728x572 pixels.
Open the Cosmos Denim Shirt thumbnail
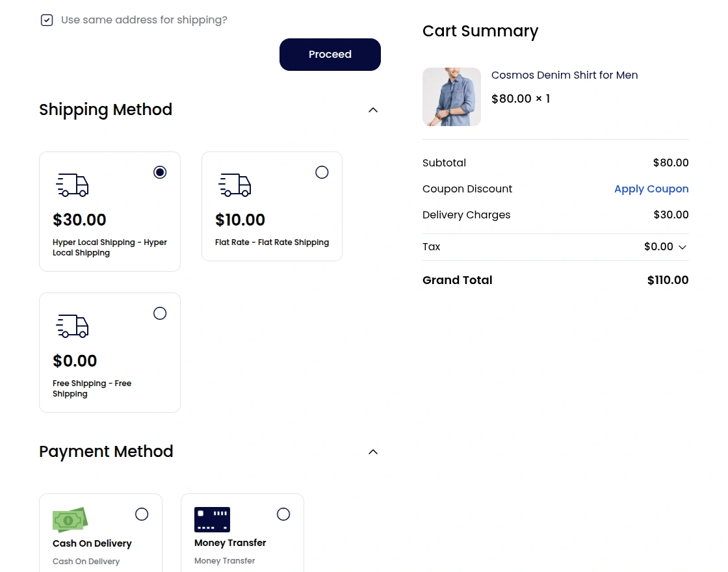(452, 97)
